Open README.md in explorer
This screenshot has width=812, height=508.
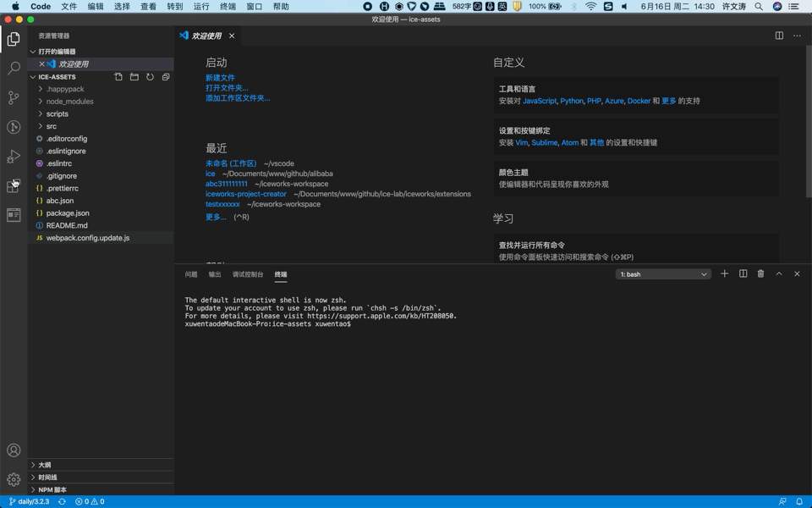(x=101, y=225)
